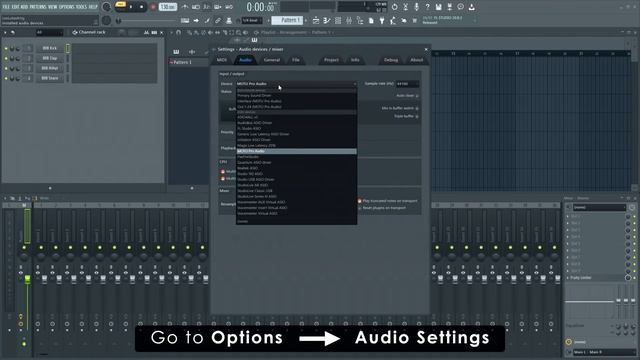
Task: Select Voicemeeter Virtual ASIO from device list
Action: [296, 213]
